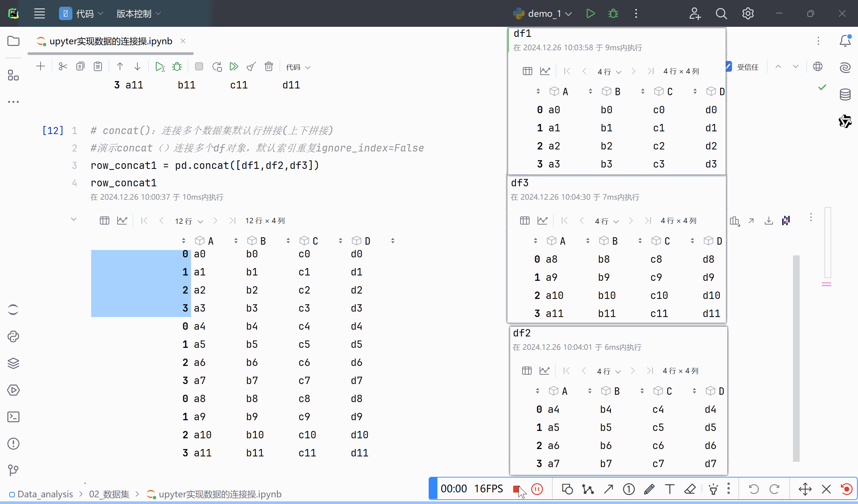Click the Data_analysis breadcrumb

coord(45,494)
